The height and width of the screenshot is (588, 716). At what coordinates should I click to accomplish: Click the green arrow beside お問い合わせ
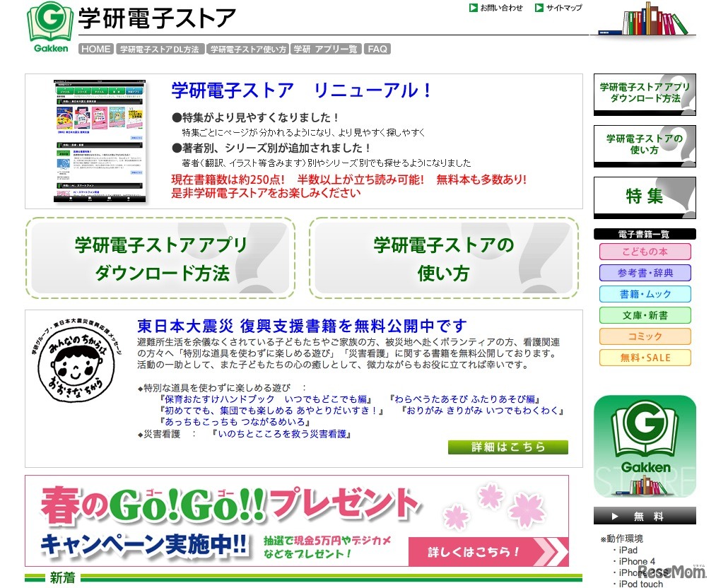click(473, 8)
